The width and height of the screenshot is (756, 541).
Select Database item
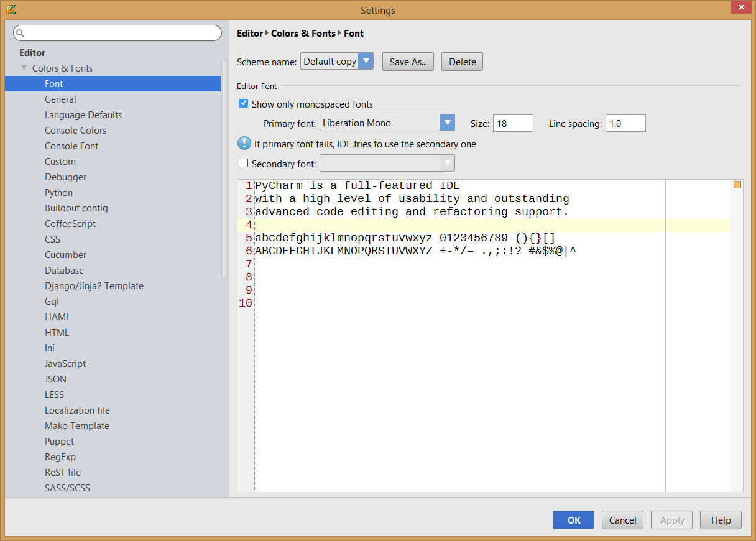(64, 270)
